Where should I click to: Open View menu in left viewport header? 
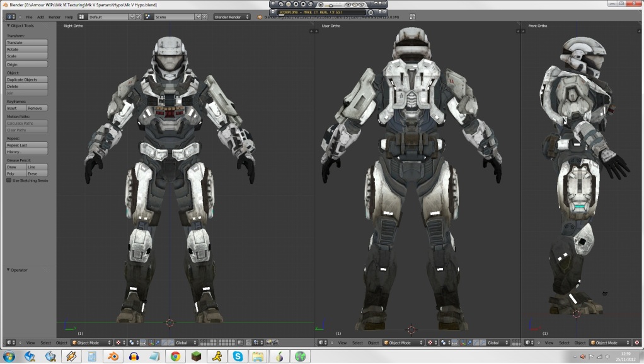(30, 343)
